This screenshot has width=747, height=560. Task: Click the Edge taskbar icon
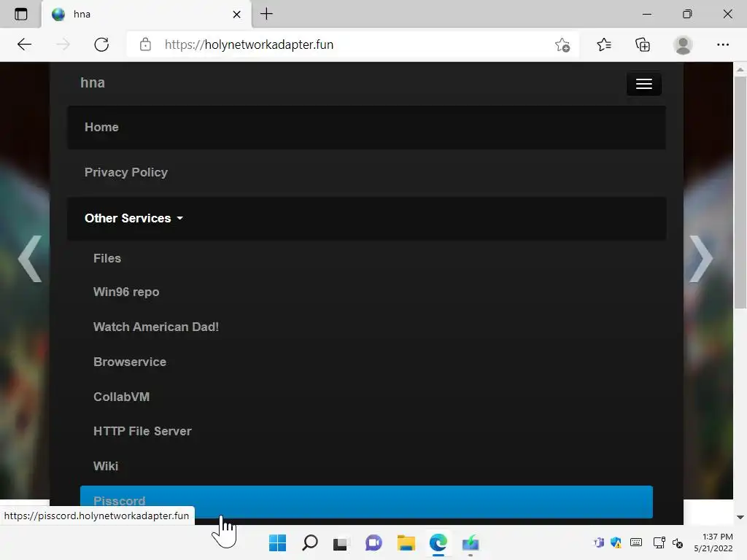438,542
